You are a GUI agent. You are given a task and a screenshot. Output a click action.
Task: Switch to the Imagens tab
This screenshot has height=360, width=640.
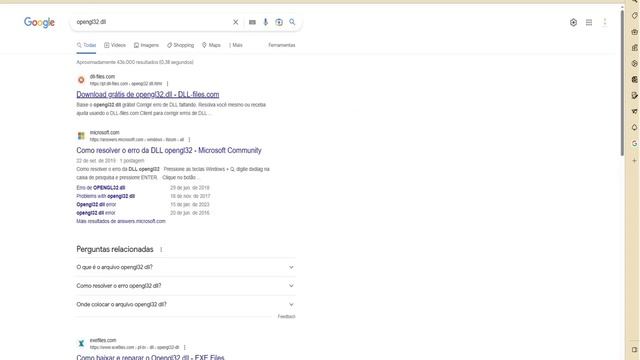(x=146, y=45)
